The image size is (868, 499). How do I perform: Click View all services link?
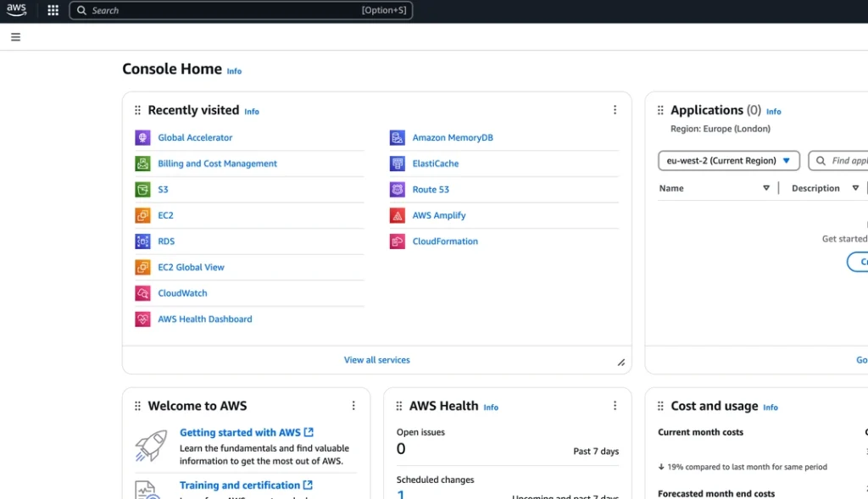[x=376, y=360]
